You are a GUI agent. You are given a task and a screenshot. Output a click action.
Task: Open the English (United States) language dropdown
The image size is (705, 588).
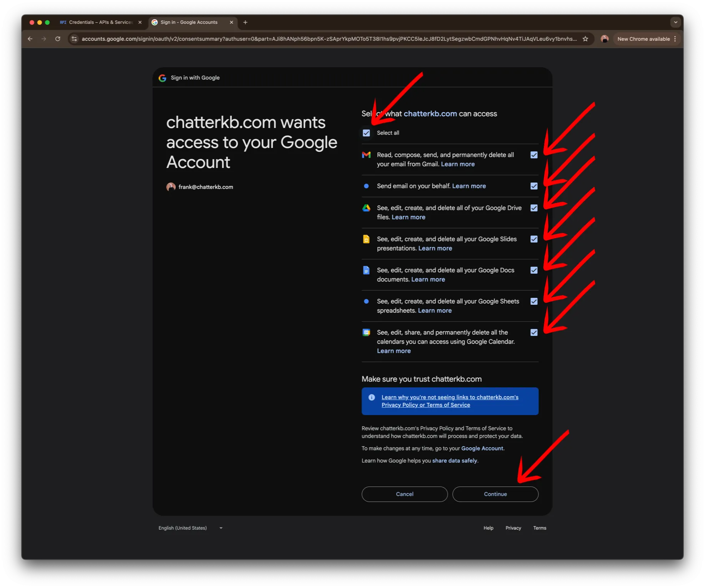click(190, 528)
